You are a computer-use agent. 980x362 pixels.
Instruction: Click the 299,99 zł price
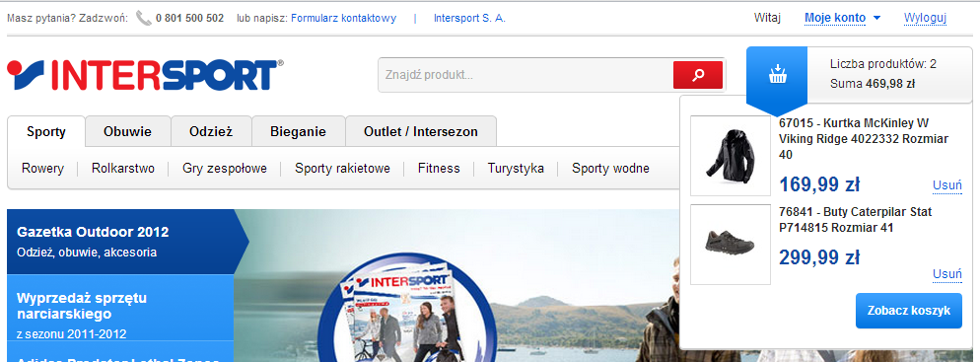point(819,257)
